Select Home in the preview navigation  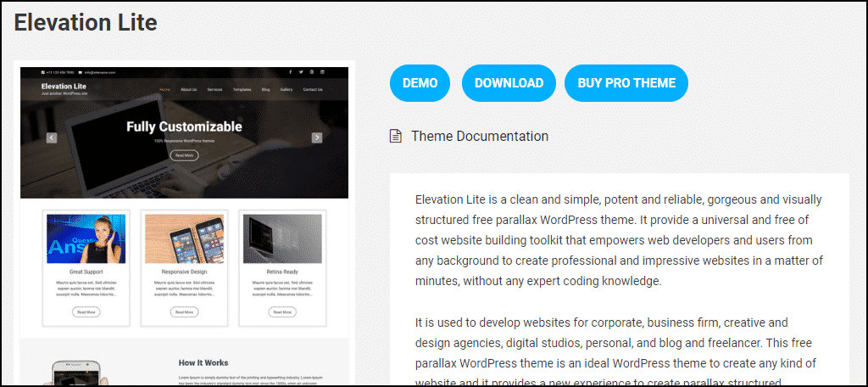[x=164, y=89]
